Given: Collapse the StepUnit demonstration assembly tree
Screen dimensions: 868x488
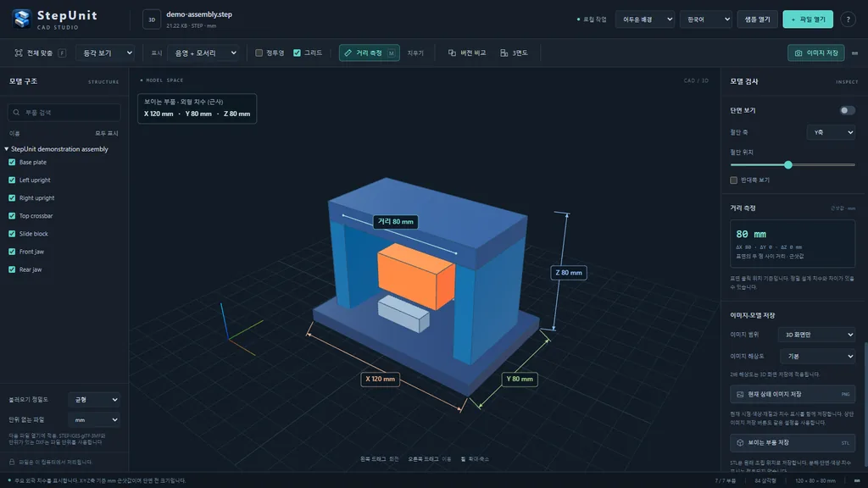Looking at the screenshot, I should 7,149.
